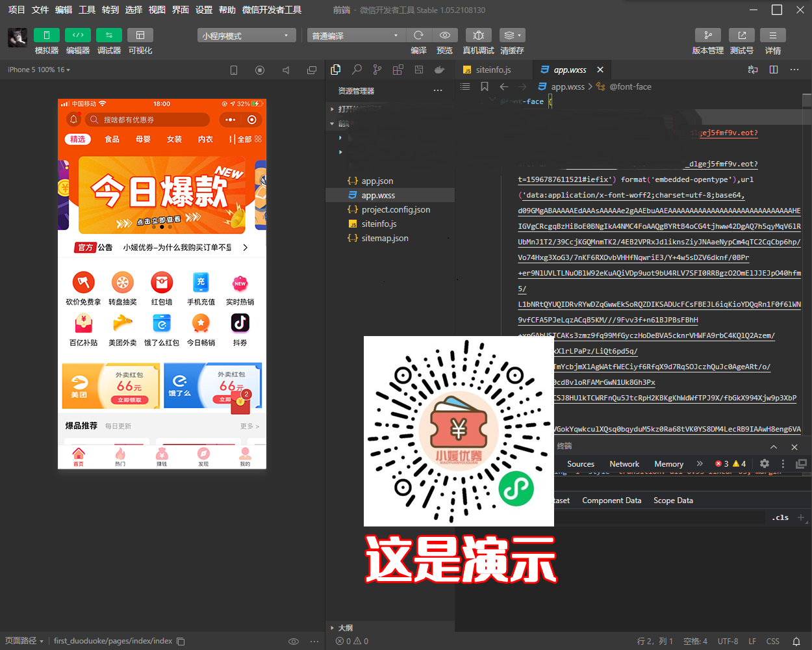
Task: Open the 普通编译 compile mode dropdown
Action: pyautogui.click(x=357, y=35)
